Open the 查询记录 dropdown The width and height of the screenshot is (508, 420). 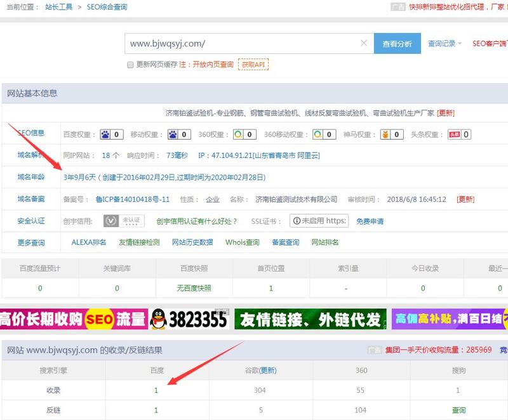coord(444,43)
